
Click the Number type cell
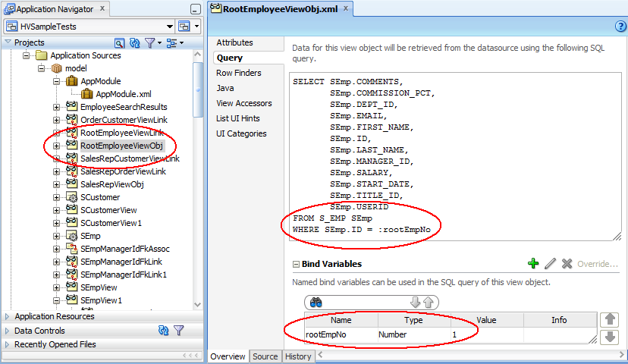414,334
